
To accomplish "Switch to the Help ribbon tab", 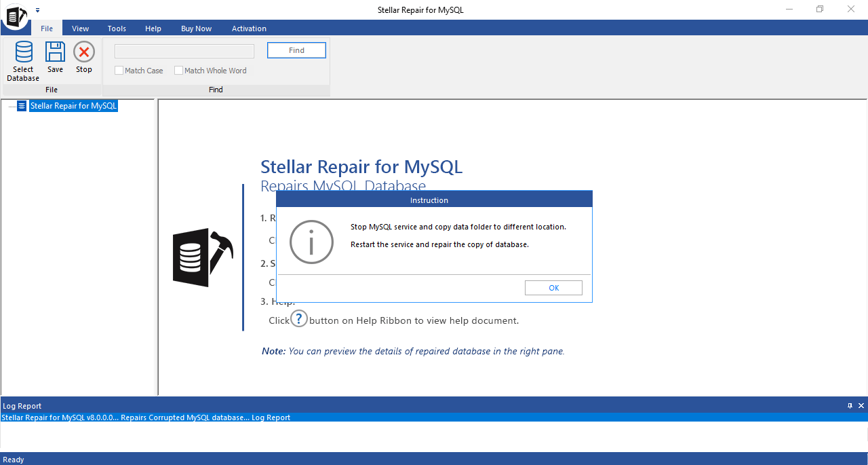I will click(153, 29).
